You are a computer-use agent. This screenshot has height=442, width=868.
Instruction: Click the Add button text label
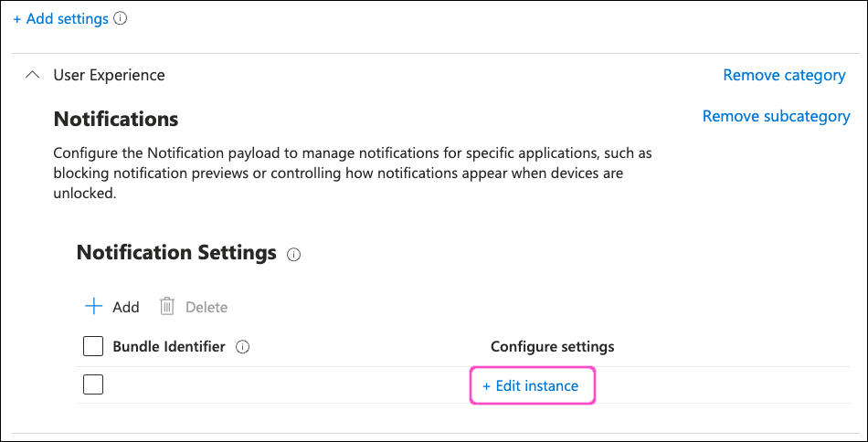[126, 307]
